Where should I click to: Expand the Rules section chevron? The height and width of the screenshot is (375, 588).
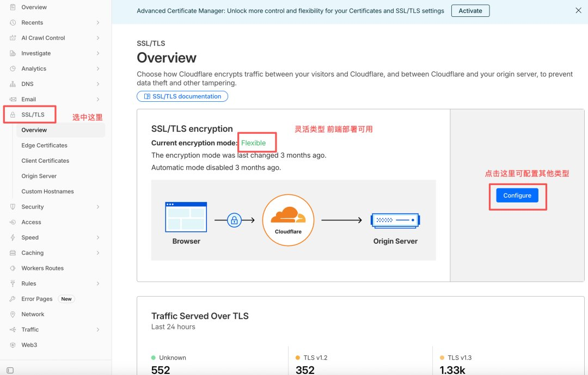click(x=98, y=284)
